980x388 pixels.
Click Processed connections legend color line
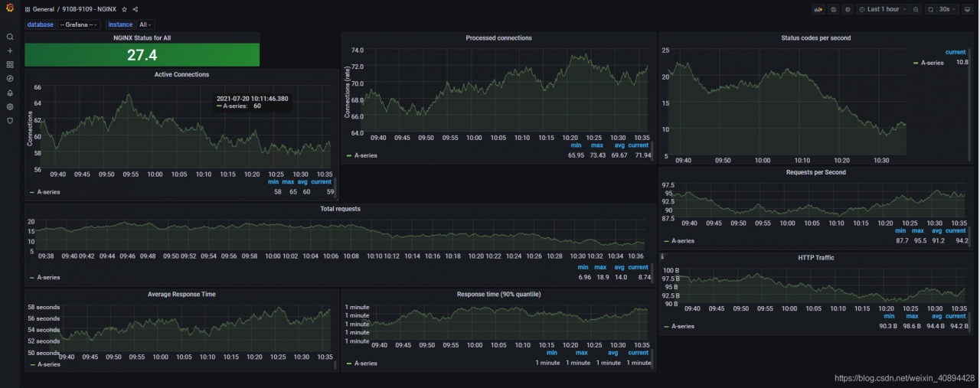(x=349, y=155)
